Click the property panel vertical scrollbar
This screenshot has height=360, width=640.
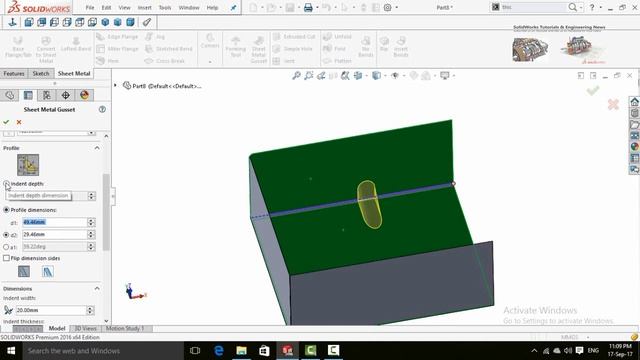(x=106, y=212)
